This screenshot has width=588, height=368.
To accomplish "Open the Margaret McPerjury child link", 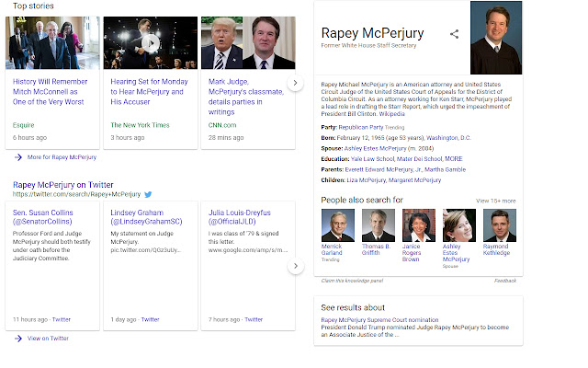I will point(414,180).
